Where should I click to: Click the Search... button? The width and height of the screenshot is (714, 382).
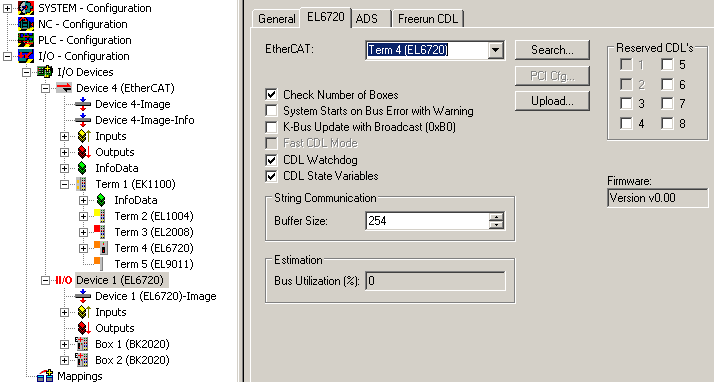(552, 50)
